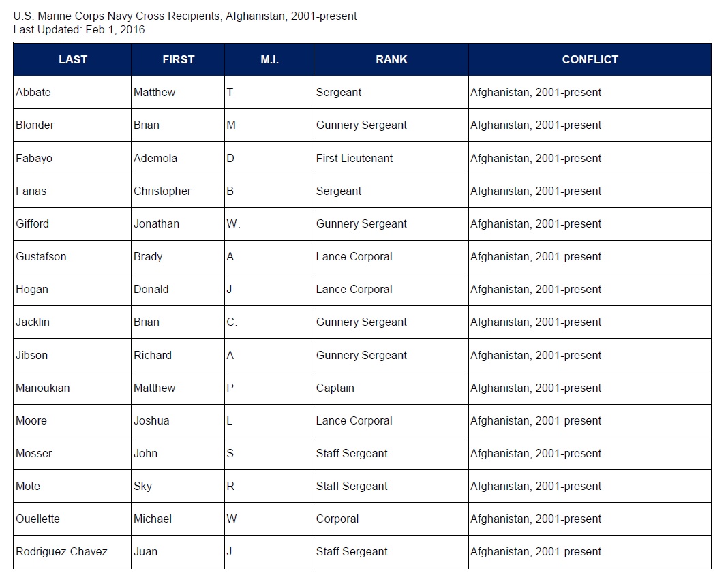Click the Manoukian last name cell
The height and width of the screenshot is (586, 728).
[43, 388]
